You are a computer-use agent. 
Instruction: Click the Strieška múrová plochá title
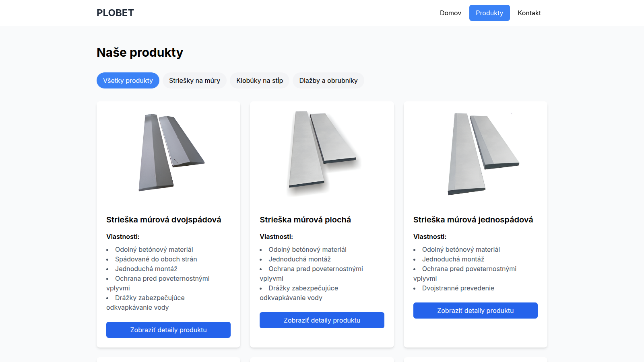pyautogui.click(x=305, y=220)
